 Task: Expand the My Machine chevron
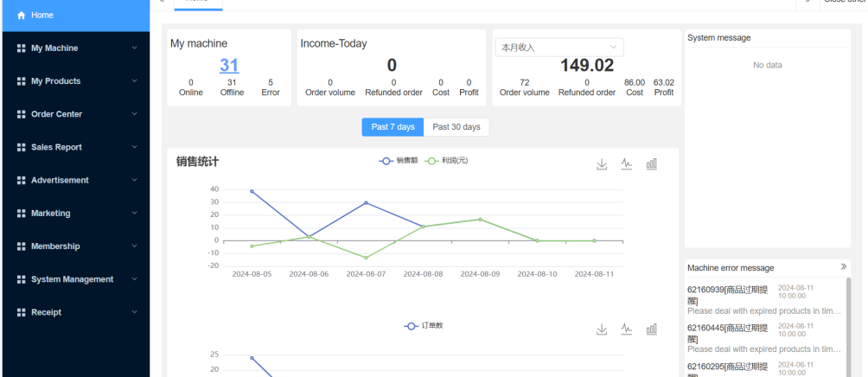[135, 48]
